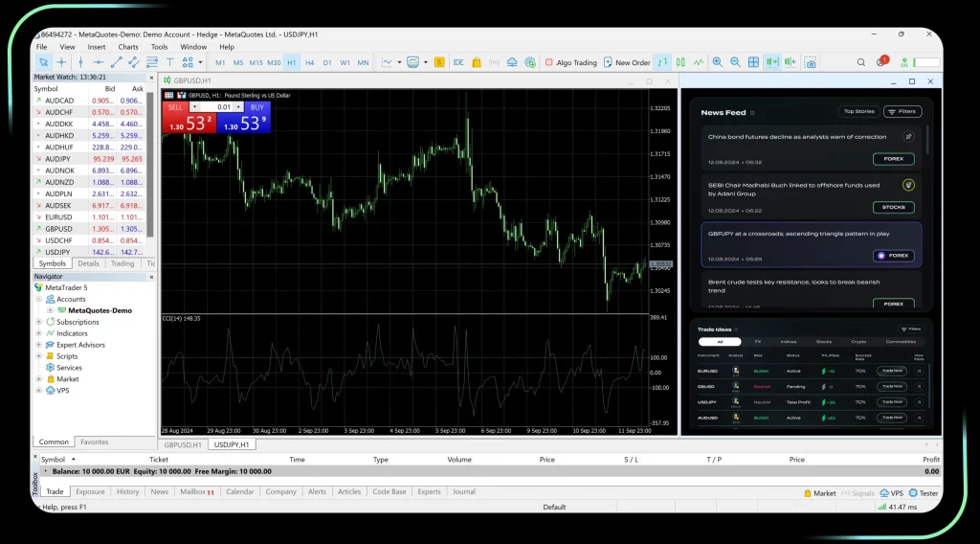Take a chart screenshot with camera icon
Viewport: 980px width, 544px height.
tap(810, 62)
